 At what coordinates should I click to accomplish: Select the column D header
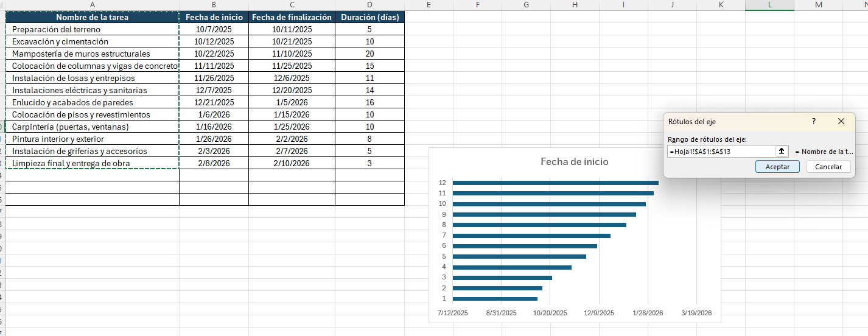pos(369,5)
